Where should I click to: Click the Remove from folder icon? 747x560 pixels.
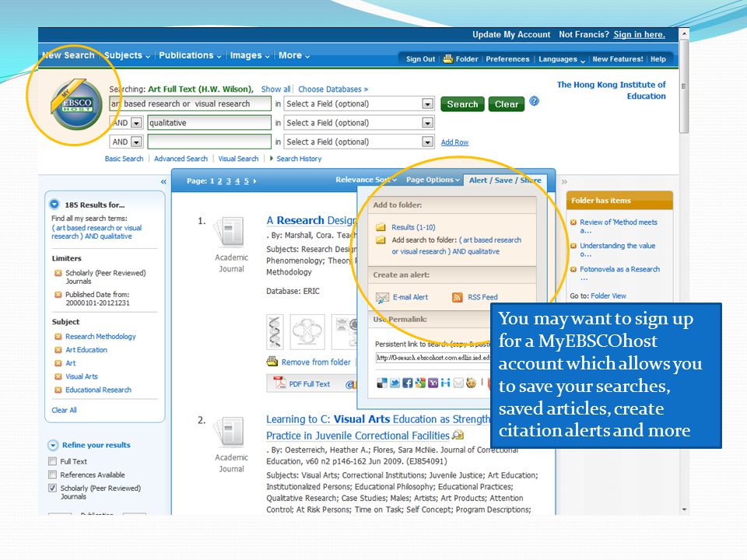click(x=272, y=362)
